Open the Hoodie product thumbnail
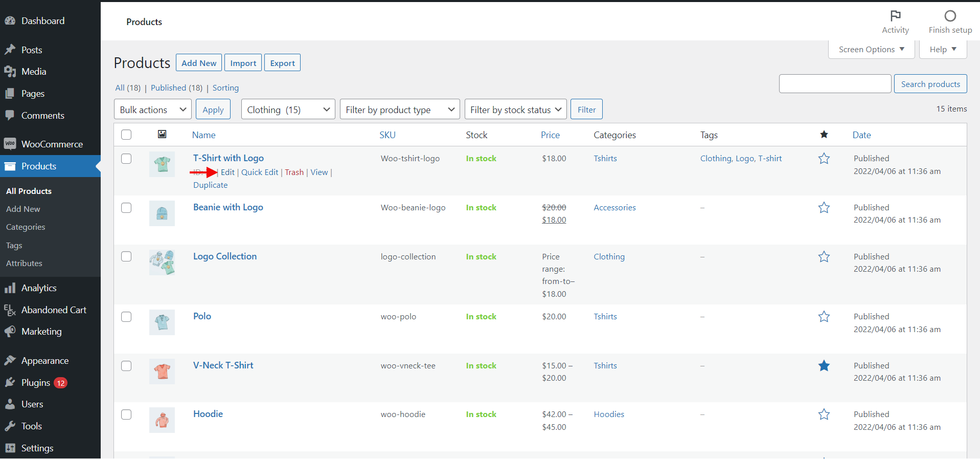This screenshot has height=459, width=980. tap(162, 420)
